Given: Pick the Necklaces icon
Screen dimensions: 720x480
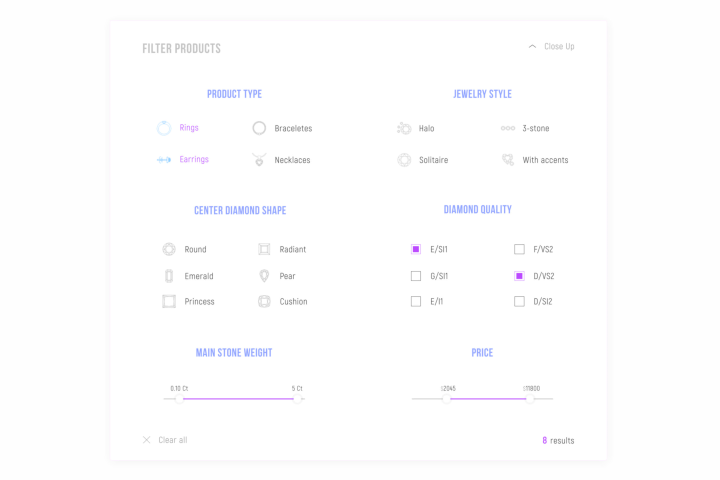Looking at the screenshot, I should (x=259, y=160).
